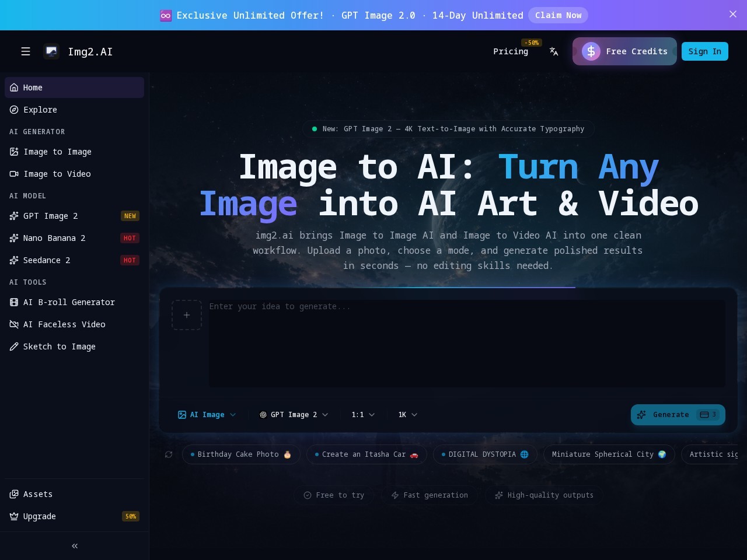The width and height of the screenshot is (747, 560).
Task: Click the 'Free to try' label
Action: [x=334, y=495]
